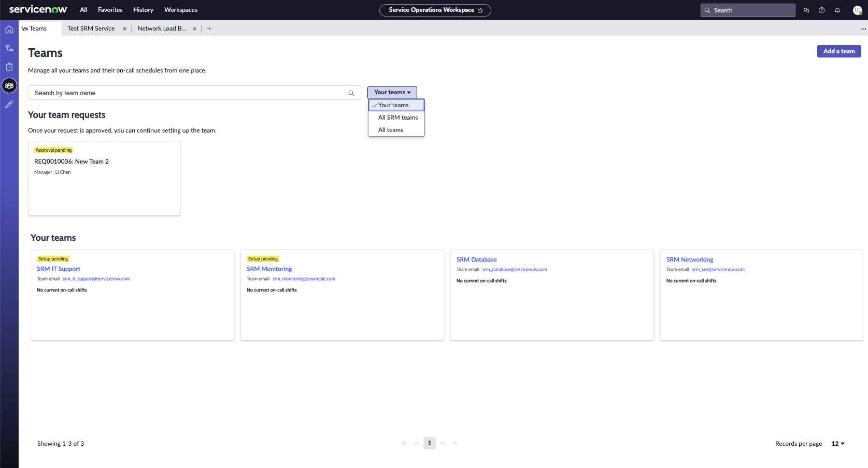Select All teams option
This screenshot has width=868, height=468.
pos(396,130)
